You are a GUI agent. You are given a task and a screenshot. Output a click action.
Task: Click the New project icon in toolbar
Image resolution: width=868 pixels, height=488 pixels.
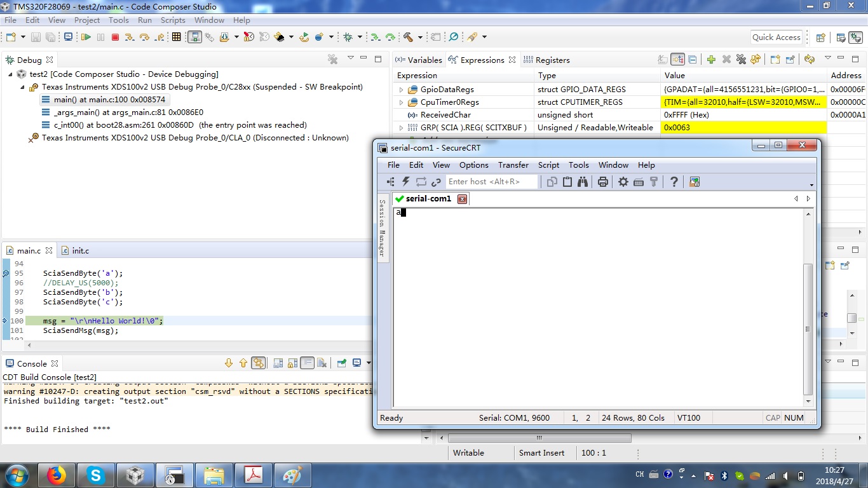(11, 37)
